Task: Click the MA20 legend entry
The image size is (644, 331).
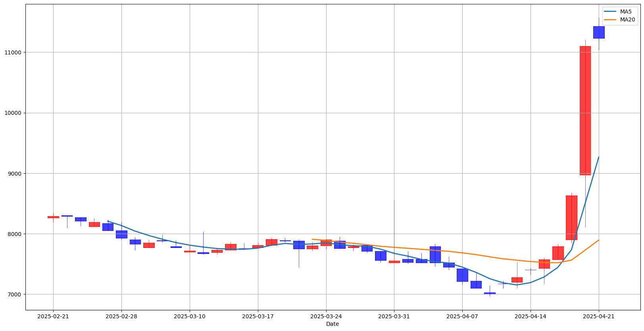Action: pos(620,19)
